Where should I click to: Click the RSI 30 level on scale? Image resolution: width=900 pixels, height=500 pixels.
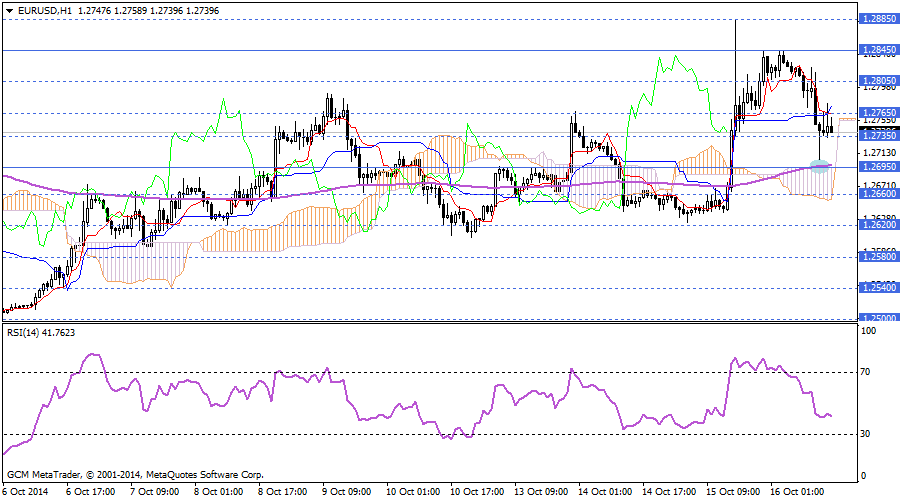pos(866,433)
